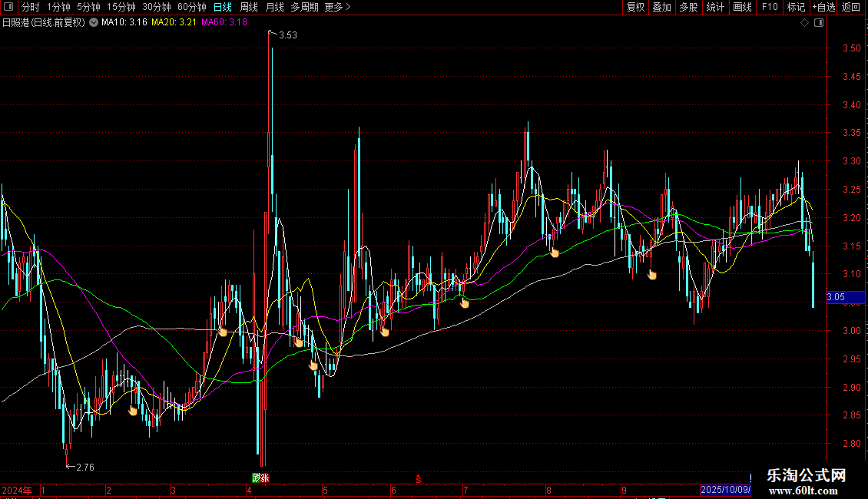
Task: Click the green 跌 marker at the chart bottom
Action: 257,478
